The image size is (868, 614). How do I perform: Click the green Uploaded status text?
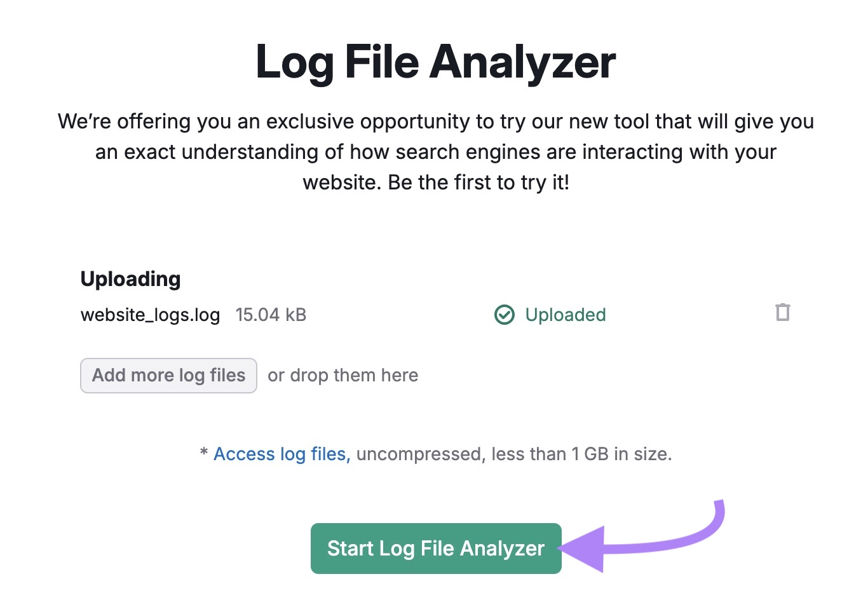pyautogui.click(x=565, y=314)
